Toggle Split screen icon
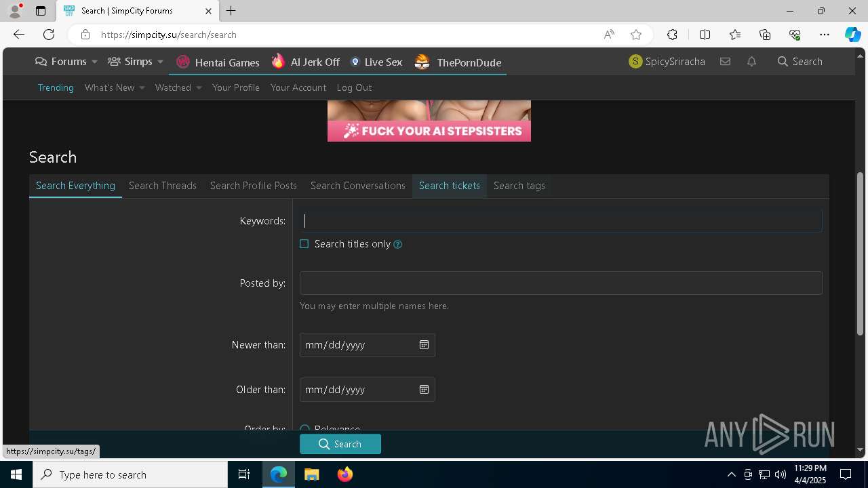The image size is (868, 488). click(x=705, y=35)
